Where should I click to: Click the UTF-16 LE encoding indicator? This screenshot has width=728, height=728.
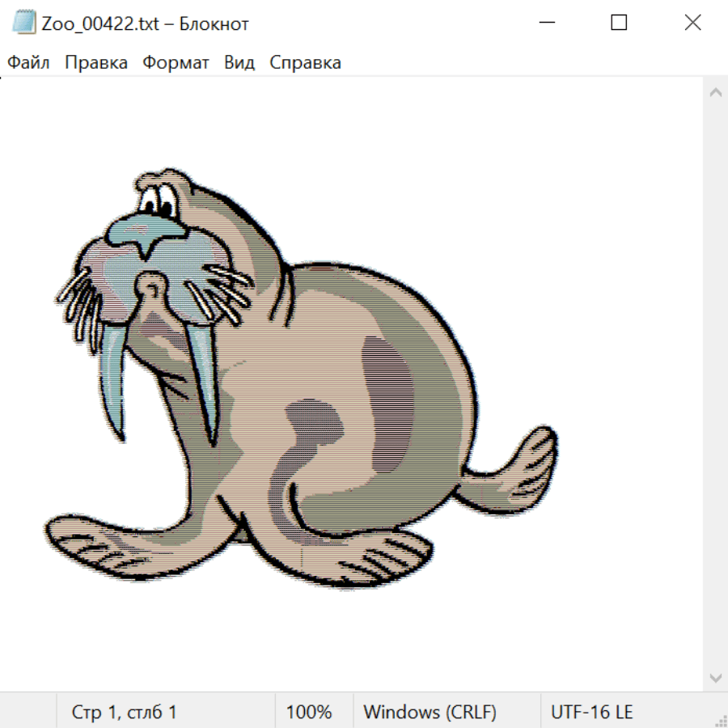point(591,713)
